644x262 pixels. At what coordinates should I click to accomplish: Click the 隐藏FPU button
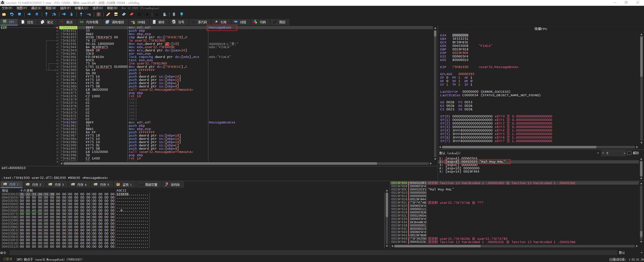point(541,29)
